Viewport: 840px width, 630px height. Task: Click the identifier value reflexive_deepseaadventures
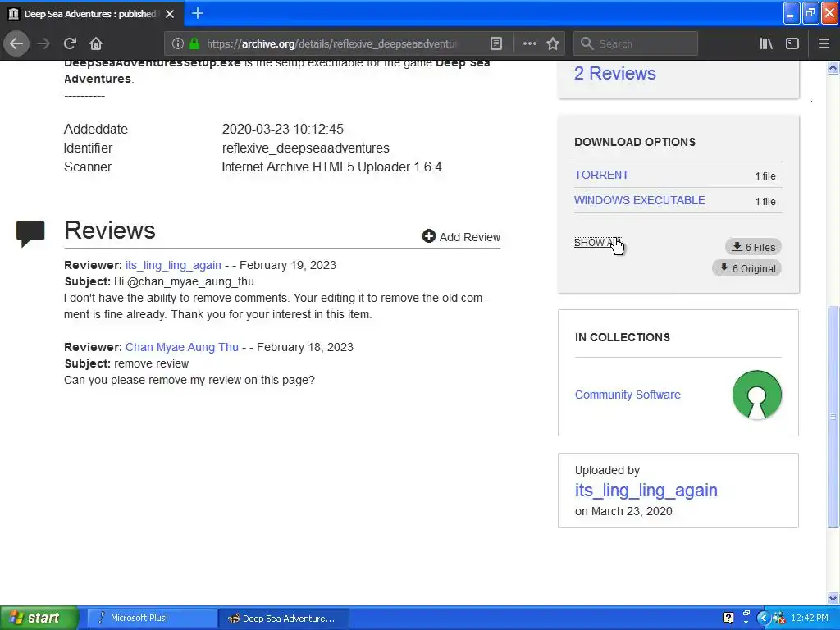coord(305,148)
